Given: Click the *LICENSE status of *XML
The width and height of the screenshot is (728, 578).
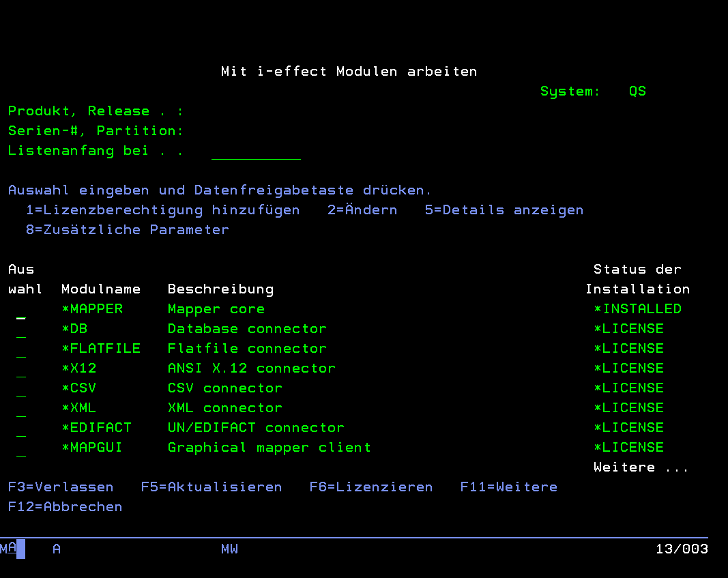Looking at the screenshot, I should 628,408.
